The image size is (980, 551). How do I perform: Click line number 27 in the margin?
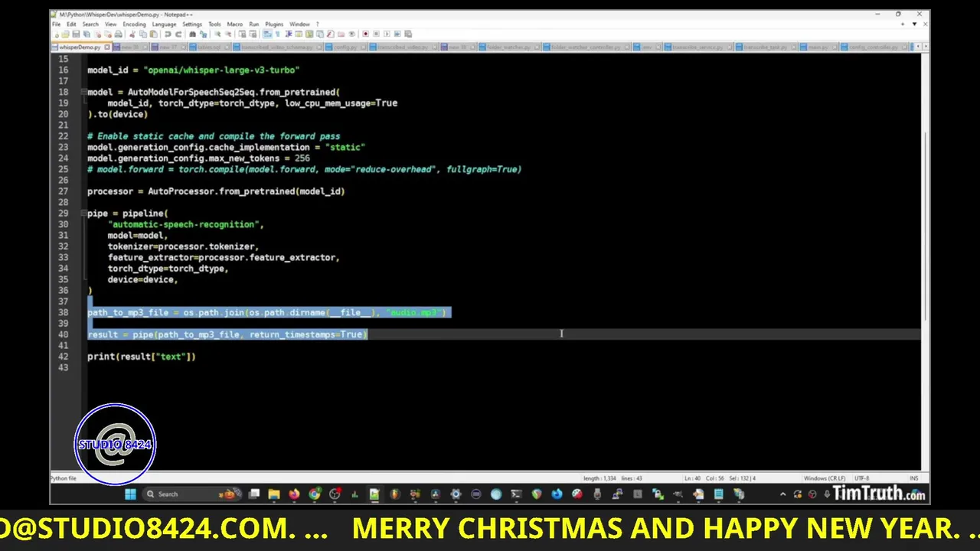pos(63,191)
